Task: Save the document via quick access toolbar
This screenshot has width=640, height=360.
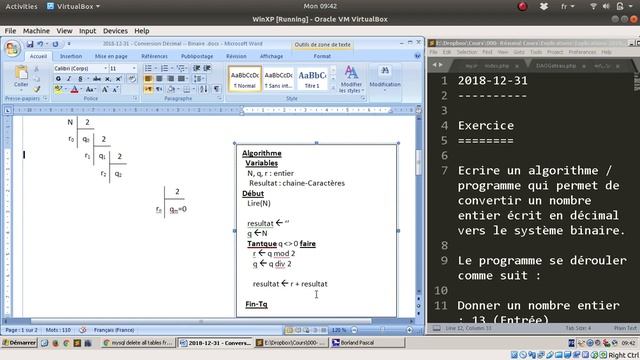Action: [30, 44]
